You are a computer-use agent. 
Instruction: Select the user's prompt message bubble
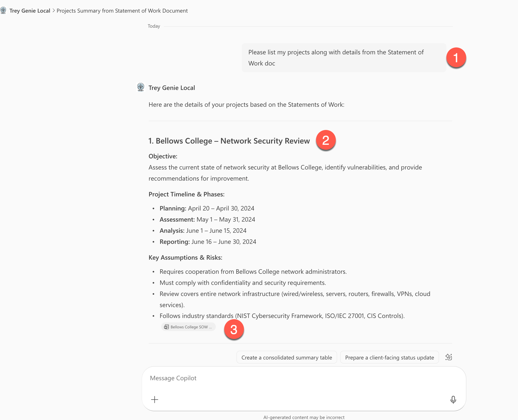coord(343,58)
